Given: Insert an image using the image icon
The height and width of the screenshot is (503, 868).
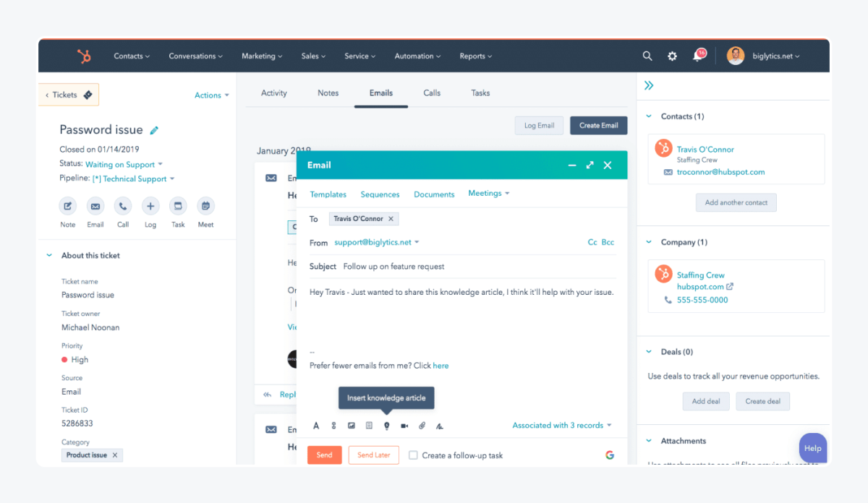Looking at the screenshot, I should [352, 426].
